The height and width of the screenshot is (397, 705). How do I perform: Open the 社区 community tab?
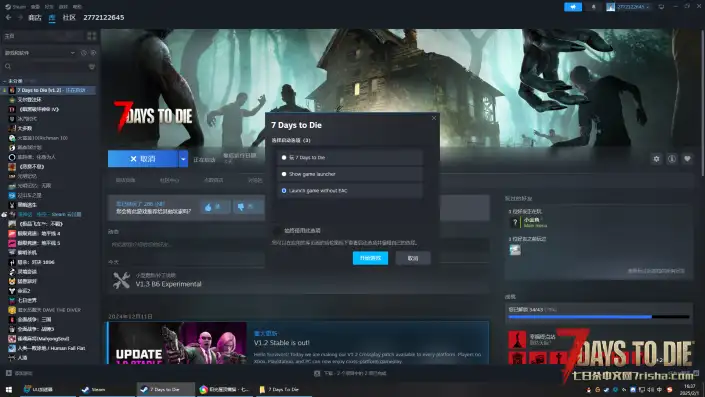coord(69,18)
